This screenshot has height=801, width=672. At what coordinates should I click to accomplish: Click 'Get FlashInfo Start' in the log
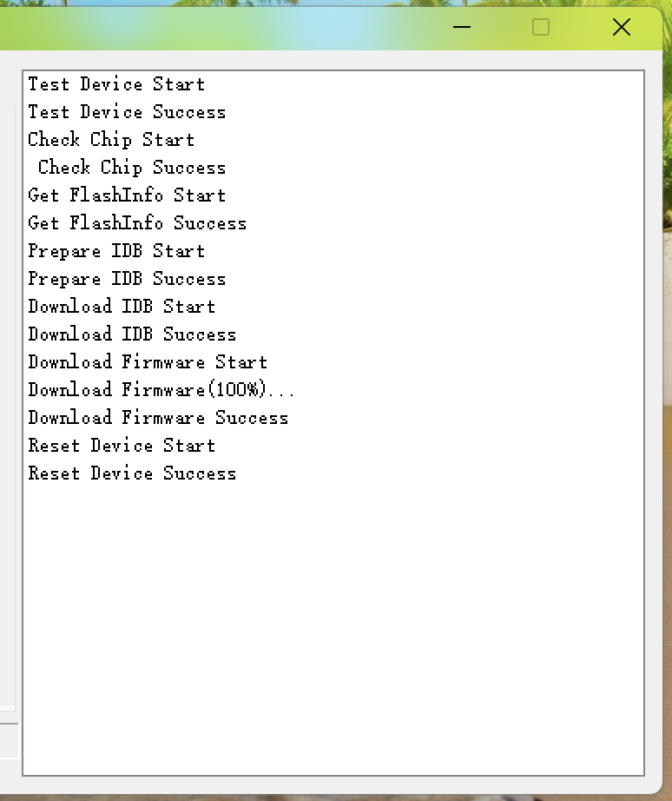(127, 195)
